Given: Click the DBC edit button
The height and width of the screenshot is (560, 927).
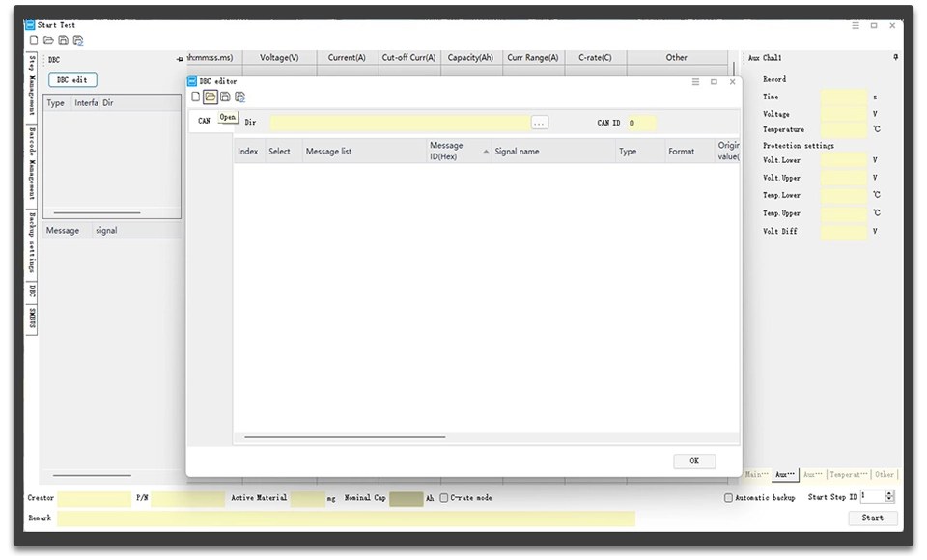Looking at the screenshot, I should tap(72, 80).
